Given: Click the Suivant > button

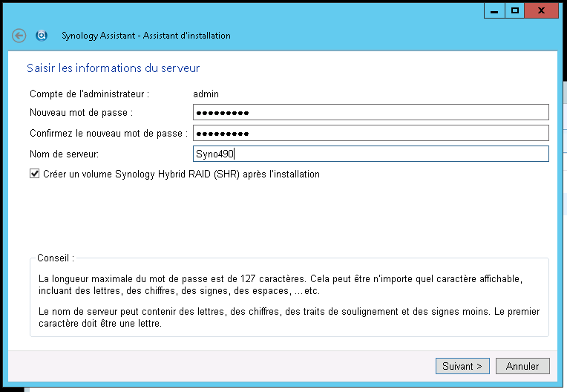Looking at the screenshot, I should (x=462, y=366).
